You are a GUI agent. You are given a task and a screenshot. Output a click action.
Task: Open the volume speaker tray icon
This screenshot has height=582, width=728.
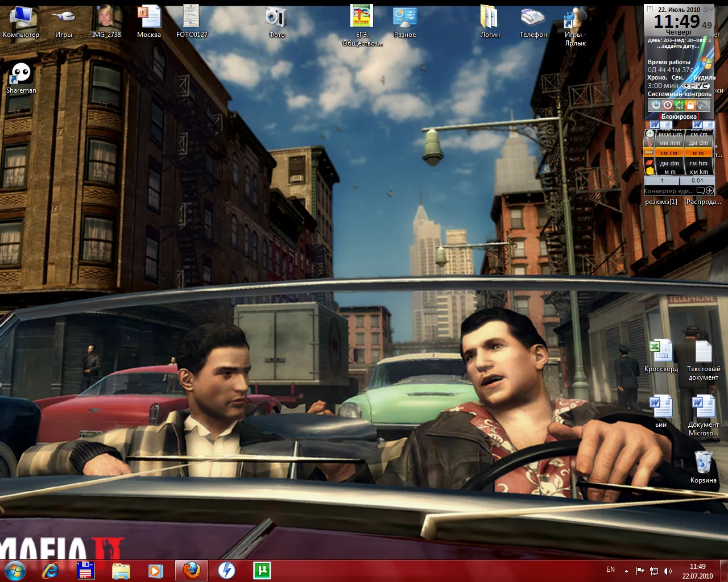668,571
